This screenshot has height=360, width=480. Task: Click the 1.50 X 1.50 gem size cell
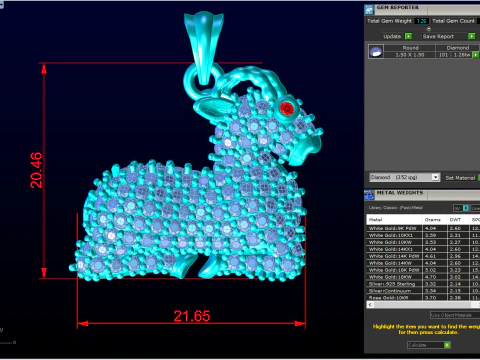[x=410, y=55]
